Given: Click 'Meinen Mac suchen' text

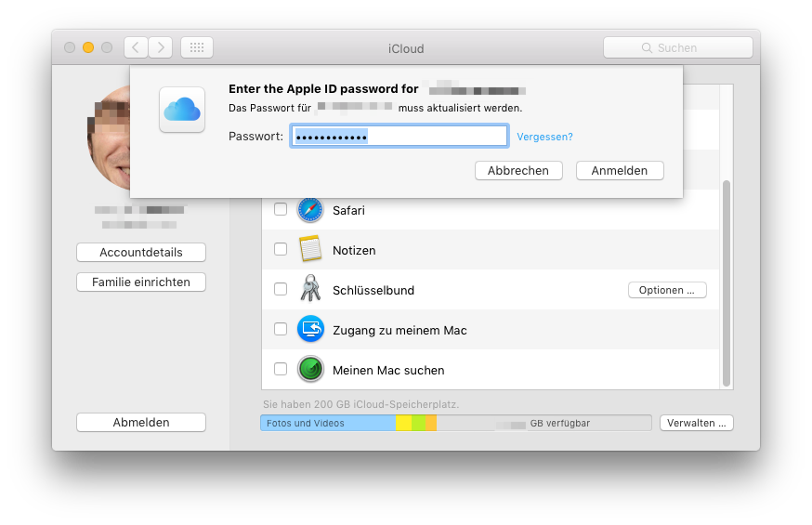Looking at the screenshot, I should point(388,370).
